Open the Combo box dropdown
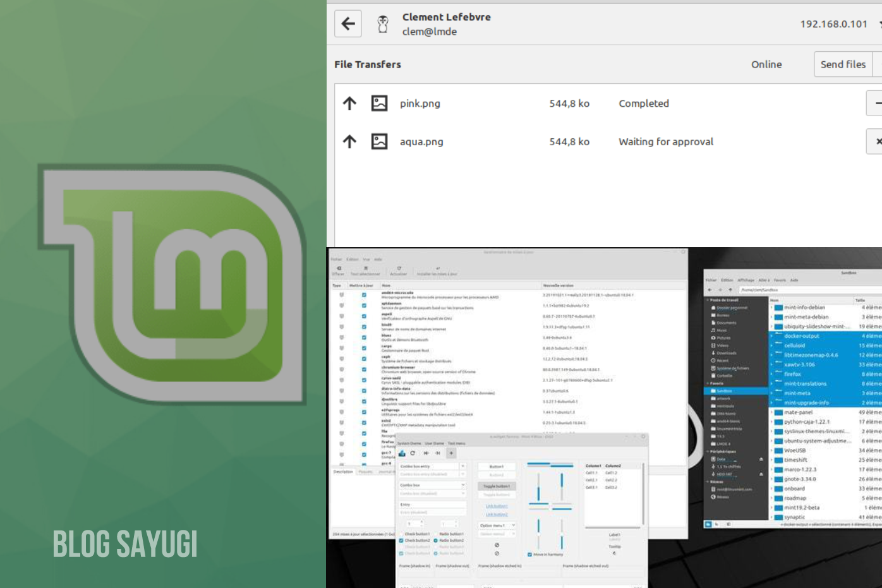 433,485
